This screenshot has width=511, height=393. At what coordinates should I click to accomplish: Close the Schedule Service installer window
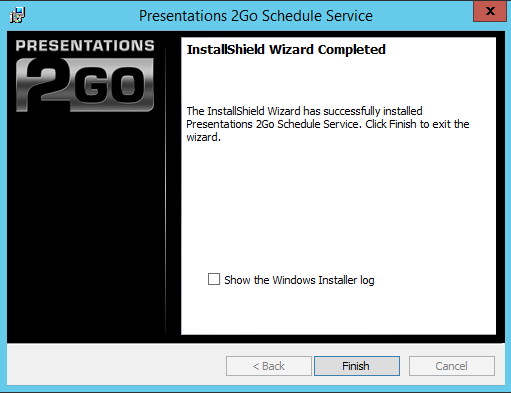490,12
